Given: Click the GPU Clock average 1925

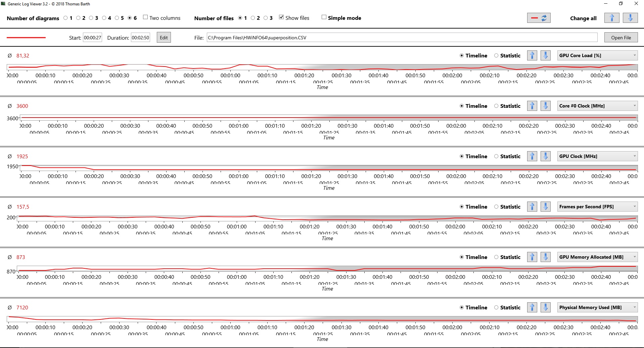Looking at the screenshot, I should pos(22,157).
